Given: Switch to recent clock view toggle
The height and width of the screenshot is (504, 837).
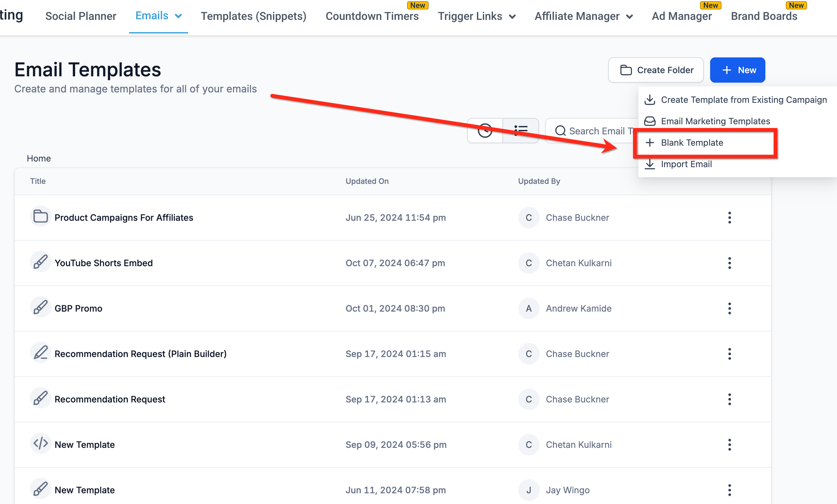Looking at the screenshot, I should click(x=485, y=131).
